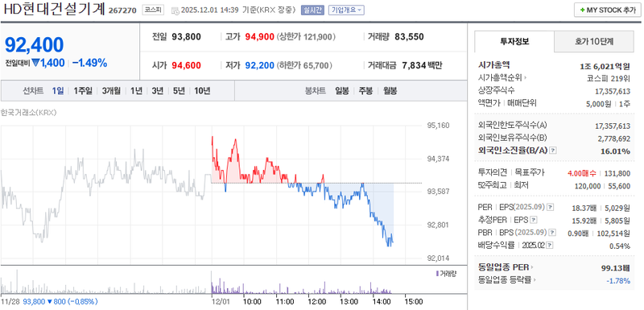
Task: Click the current price 92,400
Action: point(34,45)
